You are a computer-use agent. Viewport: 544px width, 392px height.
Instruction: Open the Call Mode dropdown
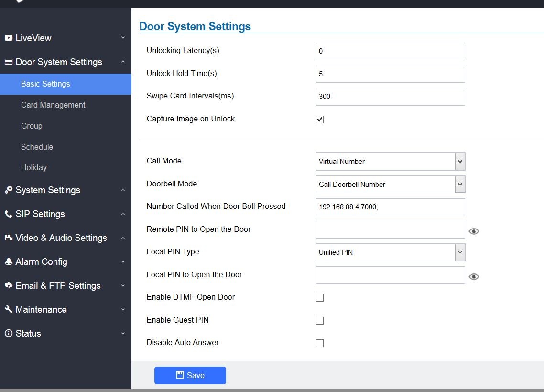pyautogui.click(x=390, y=162)
